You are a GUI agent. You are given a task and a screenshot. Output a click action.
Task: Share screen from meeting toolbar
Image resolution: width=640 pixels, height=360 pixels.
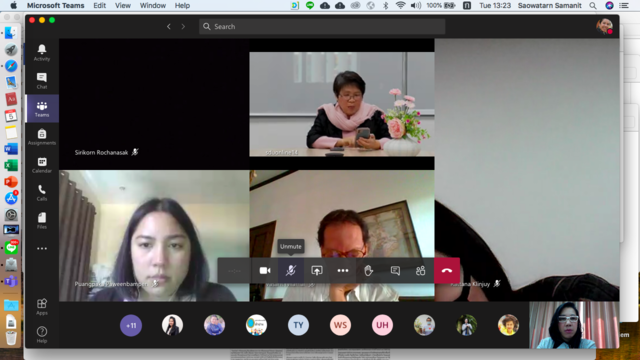pos(317,271)
